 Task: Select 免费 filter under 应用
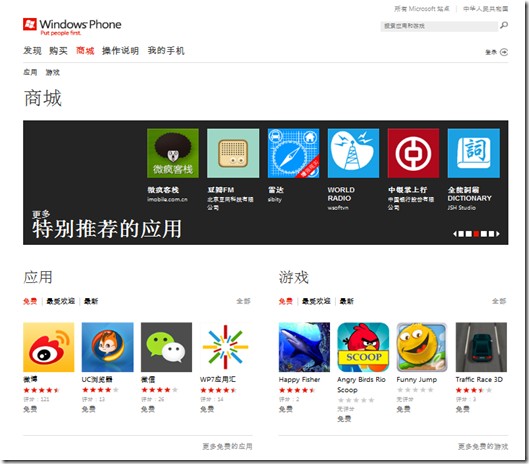point(30,301)
